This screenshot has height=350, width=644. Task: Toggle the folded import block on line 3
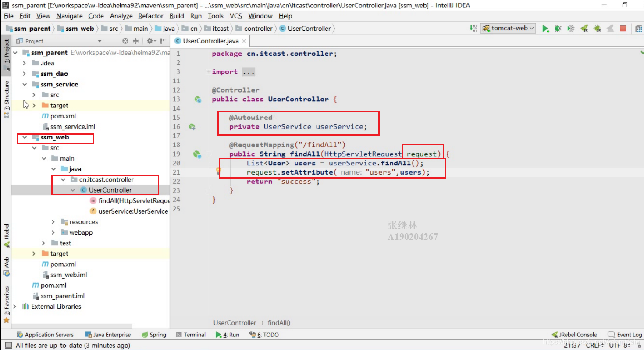pyautogui.click(x=209, y=72)
